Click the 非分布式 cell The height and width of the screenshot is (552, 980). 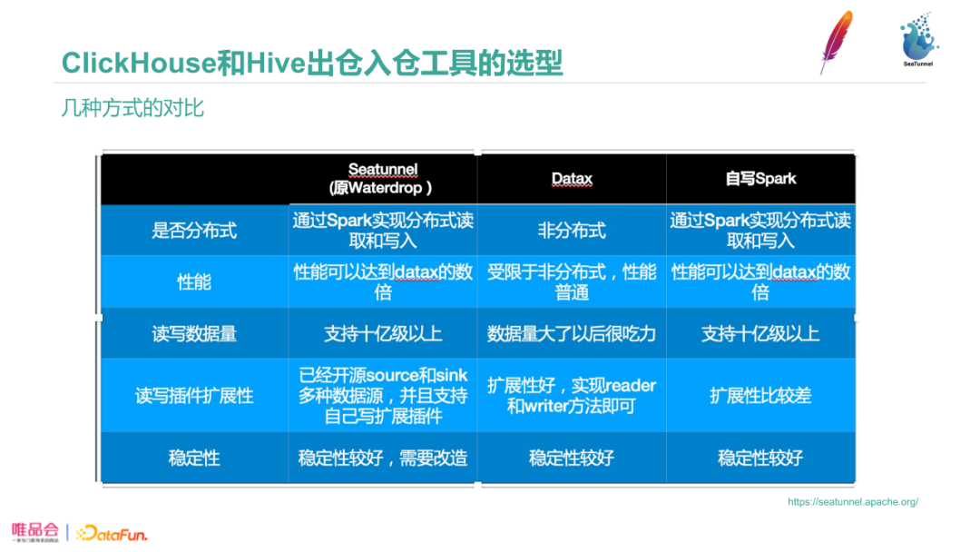coord(572,230)
